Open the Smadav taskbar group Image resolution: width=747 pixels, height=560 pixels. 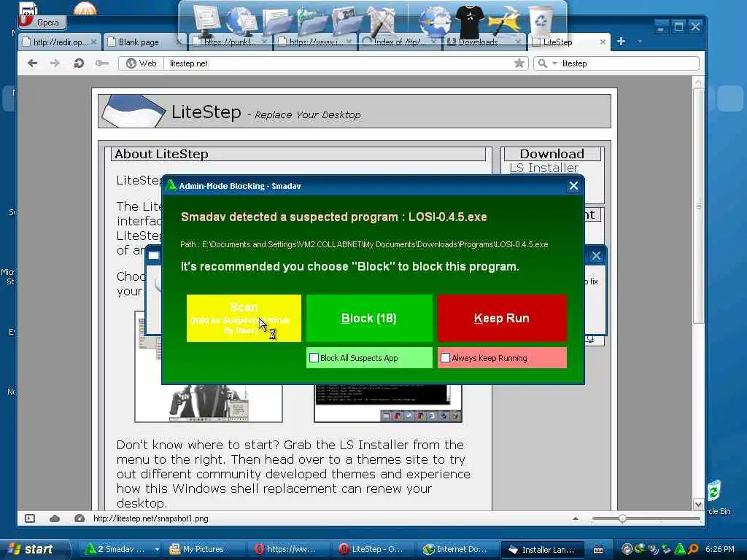[x=120, y=549]
